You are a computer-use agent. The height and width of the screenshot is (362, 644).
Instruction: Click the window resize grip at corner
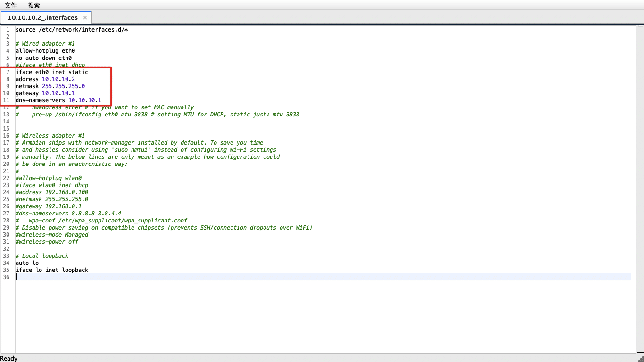click(x=641, y=359)
